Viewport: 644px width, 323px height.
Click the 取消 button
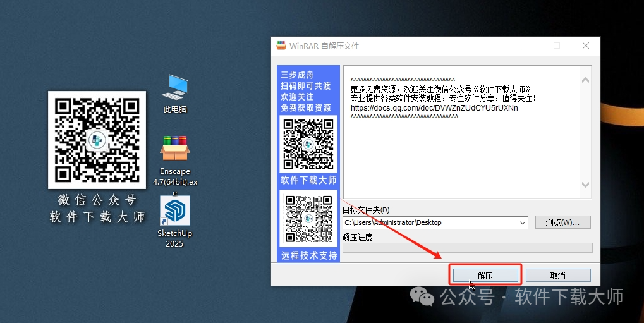(x=558, y=276)
